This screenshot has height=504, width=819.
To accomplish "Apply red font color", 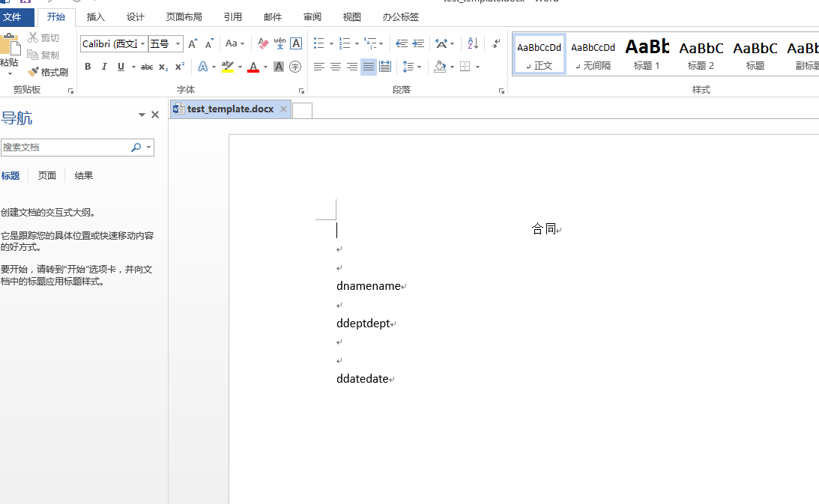I will (x=253, y=67).
